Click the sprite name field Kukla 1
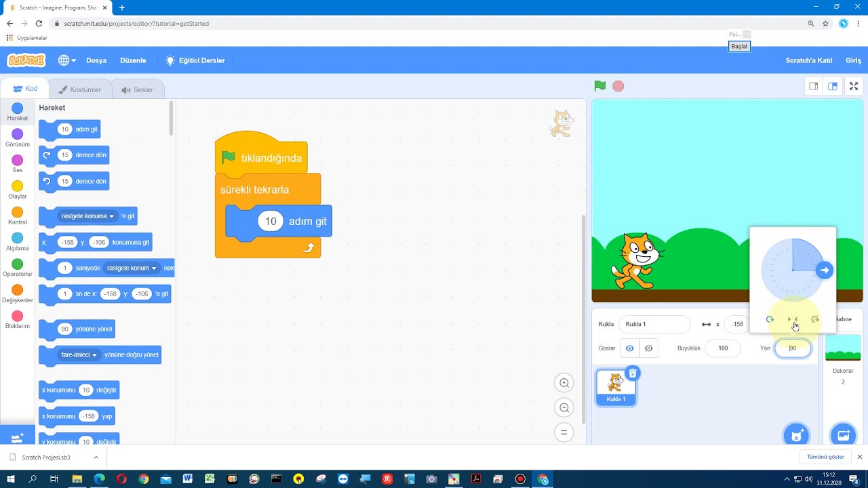 (x=654, y=324)
